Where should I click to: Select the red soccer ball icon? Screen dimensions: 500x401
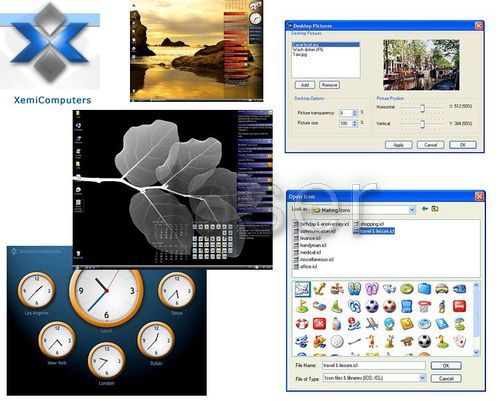(389, 306)
